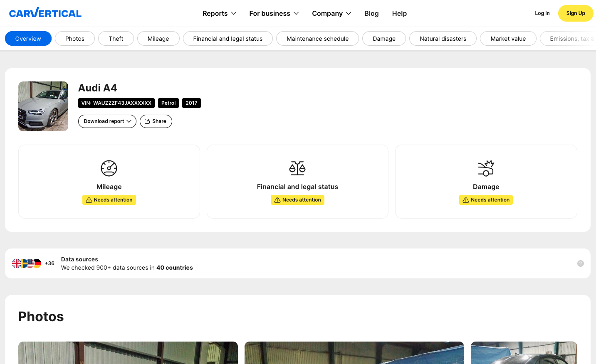
Task: Click the 2017 year badge
Action: click(x=191, y=103)
